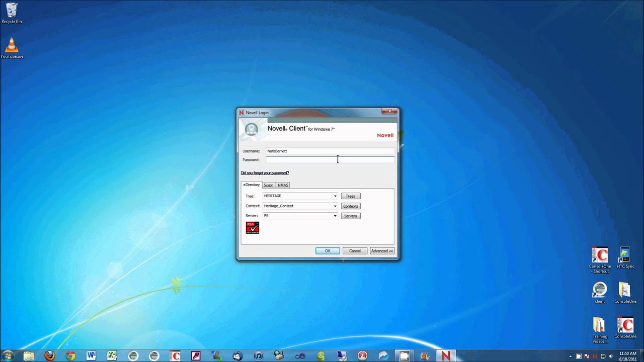Click the empty Password field
The width and height of the screenshot is (644, 362).
click(x=330, y=160)
